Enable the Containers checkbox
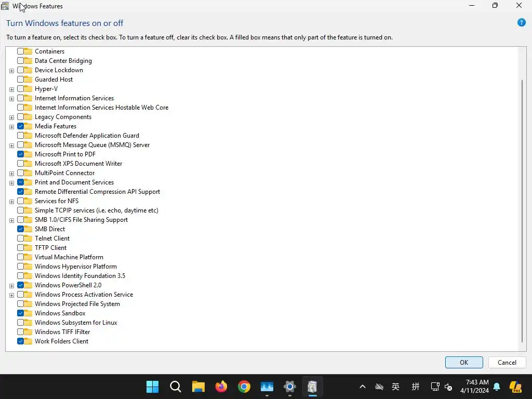532x399 pixels. (x=20, y=51)
